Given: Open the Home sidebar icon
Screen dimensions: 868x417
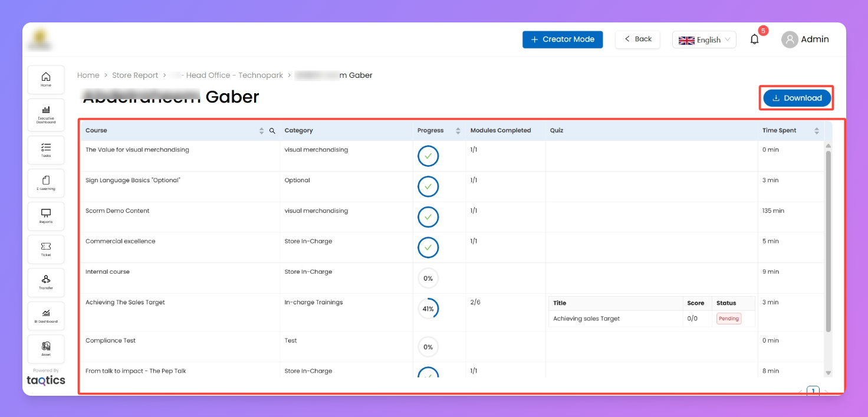Looking at the screenshot, I should tap(46, 80).
